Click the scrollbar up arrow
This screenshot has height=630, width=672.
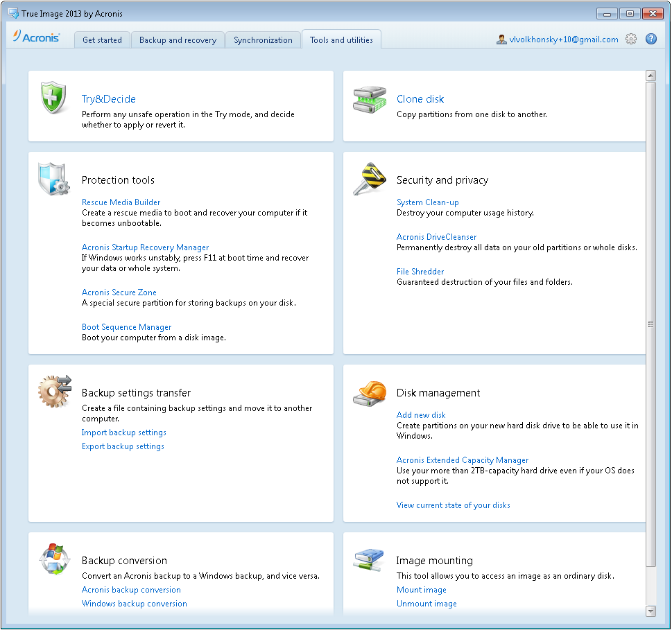click(651, 76)
